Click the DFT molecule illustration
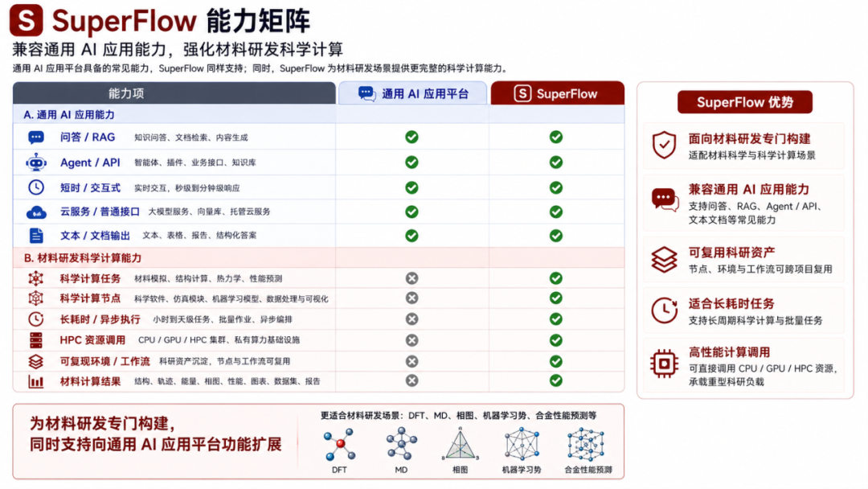 pyautogui.click(x=339, y=446)
